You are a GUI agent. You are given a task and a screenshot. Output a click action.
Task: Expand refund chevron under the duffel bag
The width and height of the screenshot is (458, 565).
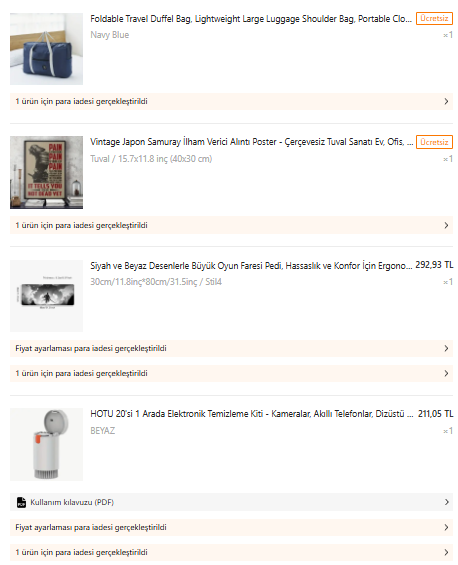click(446, 102)
